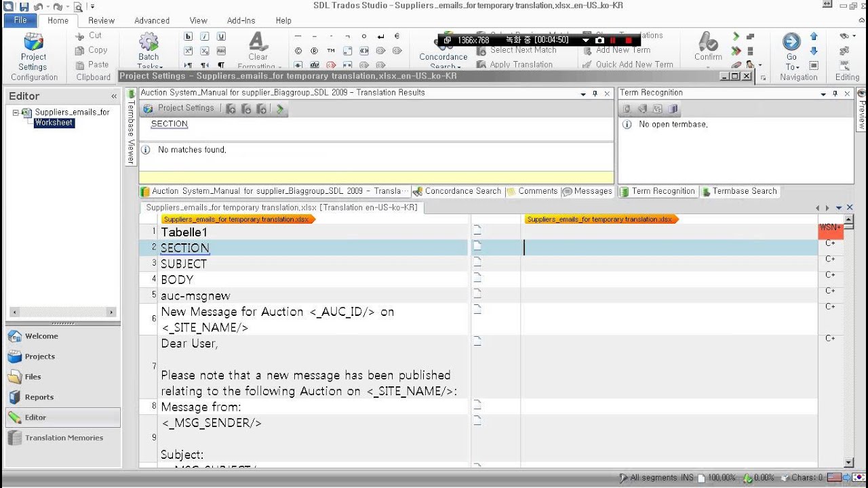Open the View ribbon tab
The width and height of the screenshot is (868, 488).
click(199, 20)
